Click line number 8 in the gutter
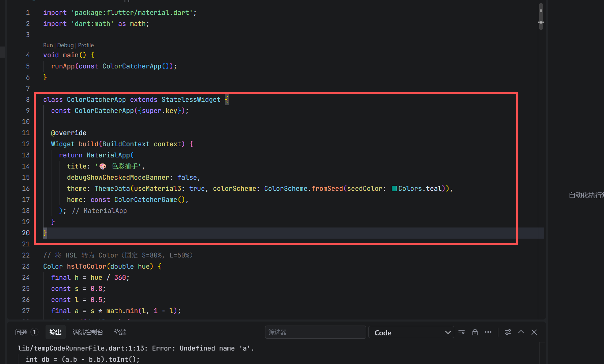 coord(28,99)
